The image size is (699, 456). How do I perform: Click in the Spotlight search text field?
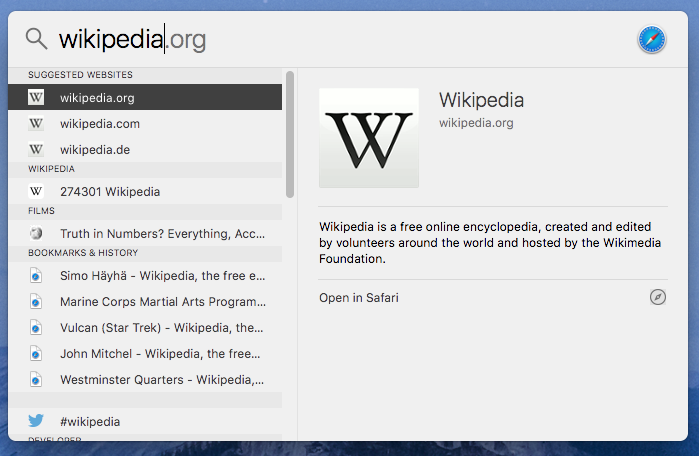pyautogui.click(x=343, y=39)
